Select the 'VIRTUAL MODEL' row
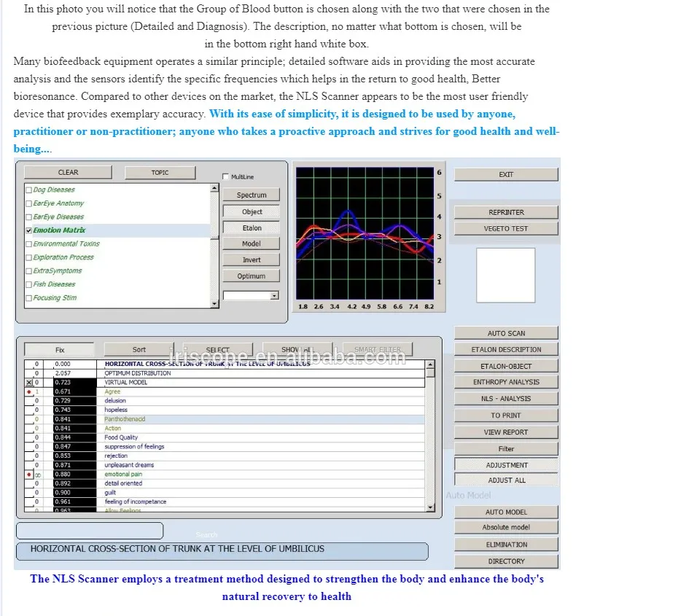Viewport: 697px width, 616px height. click(225, 382)
